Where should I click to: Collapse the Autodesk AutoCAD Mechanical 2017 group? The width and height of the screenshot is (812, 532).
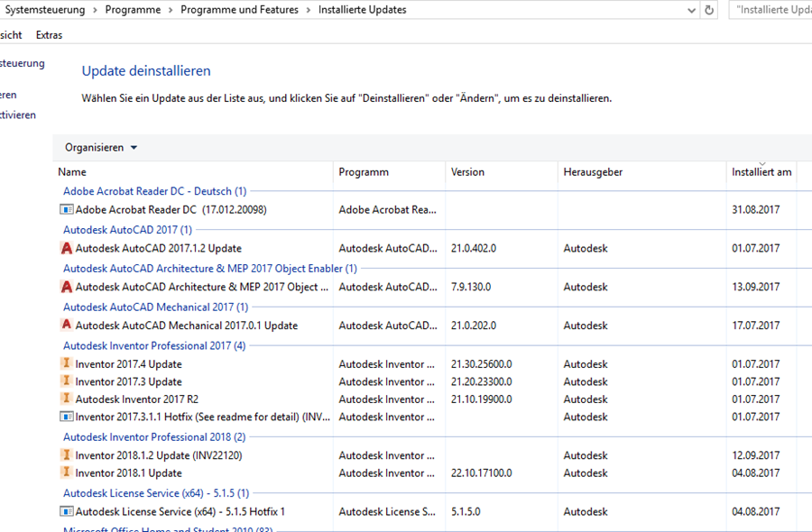(155, 307)
